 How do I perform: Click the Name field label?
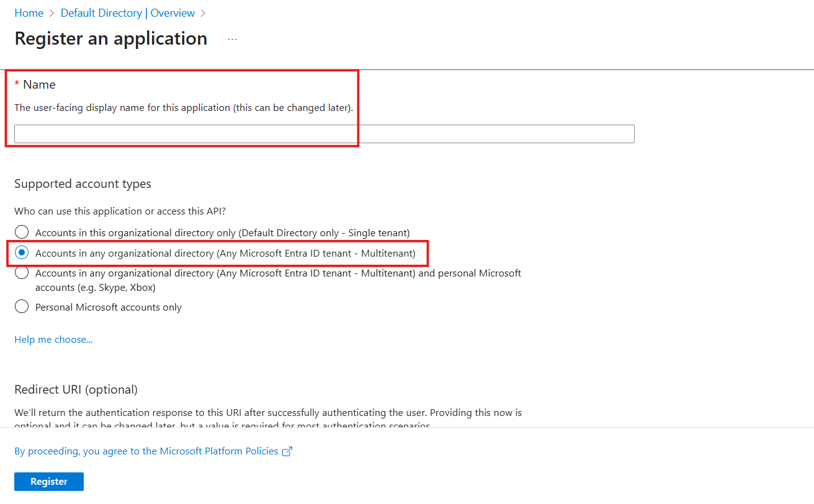click(x=39, y=84)
